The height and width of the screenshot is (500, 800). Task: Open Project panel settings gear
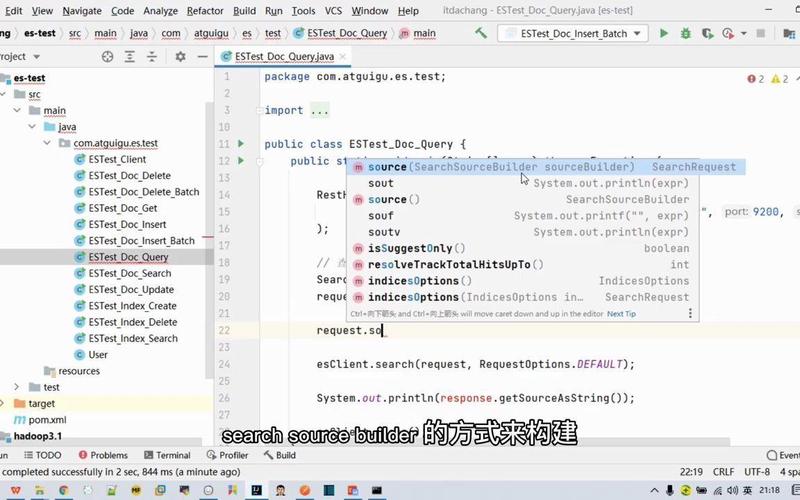(x=180, y=57)
